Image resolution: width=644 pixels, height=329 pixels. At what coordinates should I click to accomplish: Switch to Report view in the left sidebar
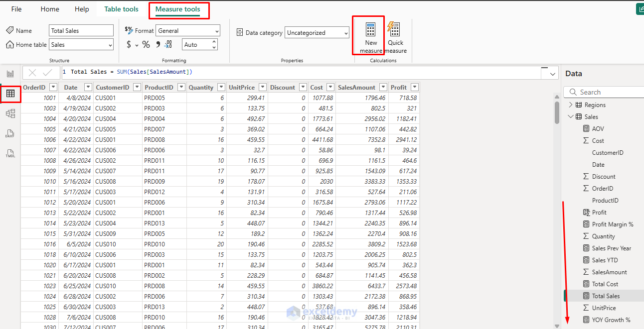10,73
